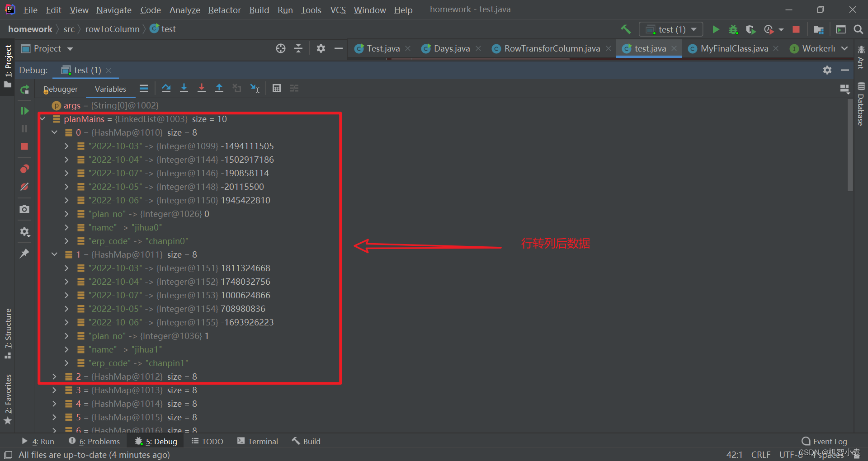
Task: Open the Terminal tool window
Action: coord(258,442)
